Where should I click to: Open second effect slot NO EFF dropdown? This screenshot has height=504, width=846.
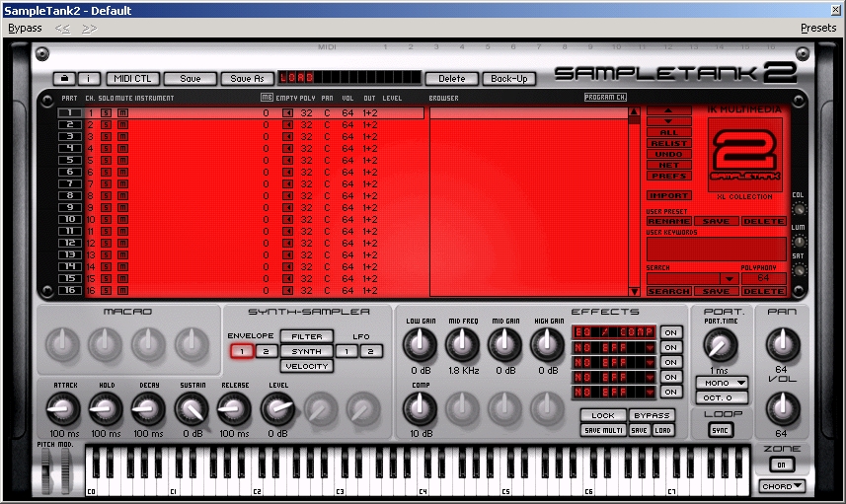[651, 348]
